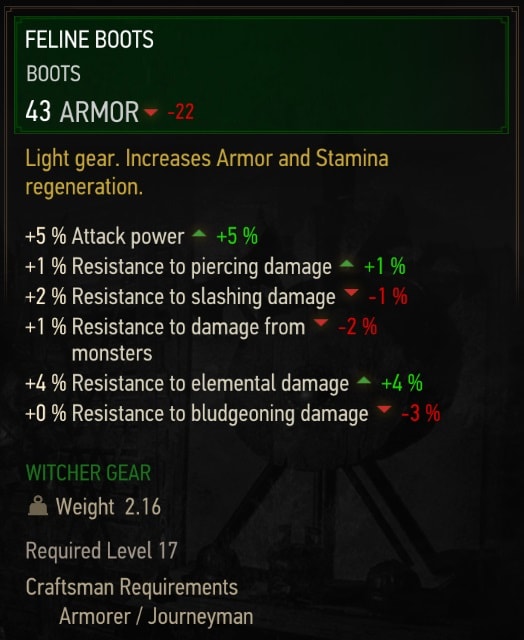This screenshot has height=640, width=524.
Task: Click Armorer / Journeyman requirement
Action: [x=156, y=616]
